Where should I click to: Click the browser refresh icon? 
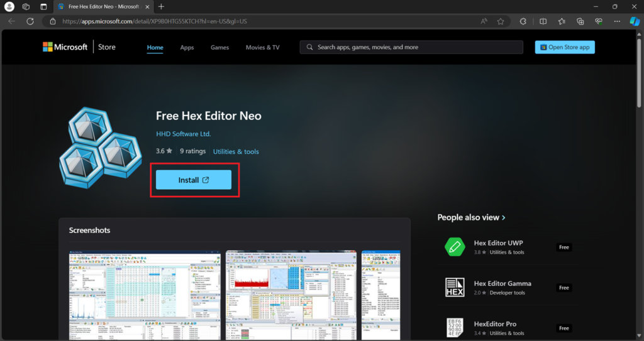coord(30,21)
